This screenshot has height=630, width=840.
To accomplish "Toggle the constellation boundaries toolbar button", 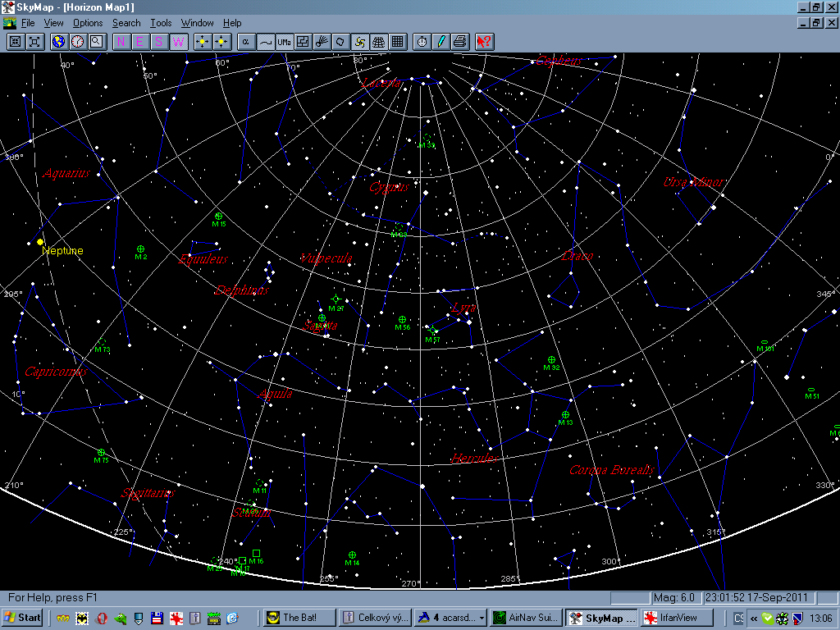I will (x=303, y=42).
